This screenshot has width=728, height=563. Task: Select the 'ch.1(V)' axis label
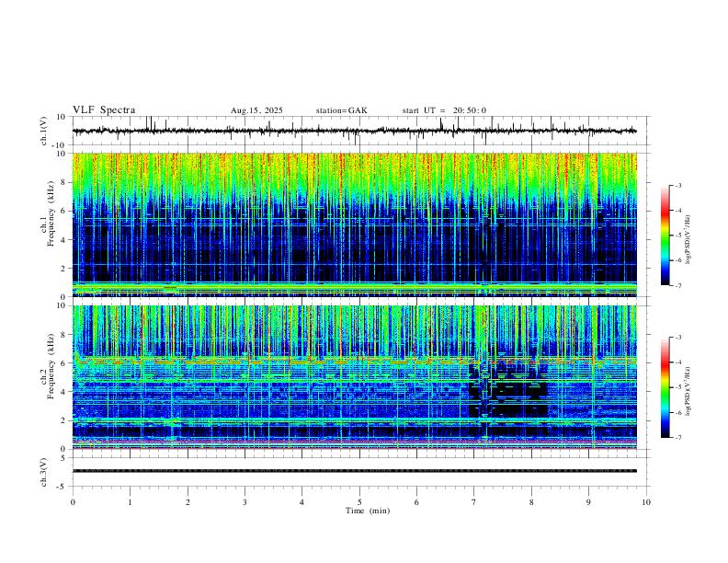click(44, 131)
